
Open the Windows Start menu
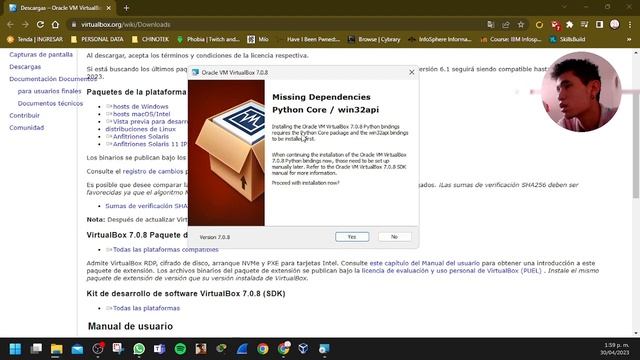click(15, 349)
